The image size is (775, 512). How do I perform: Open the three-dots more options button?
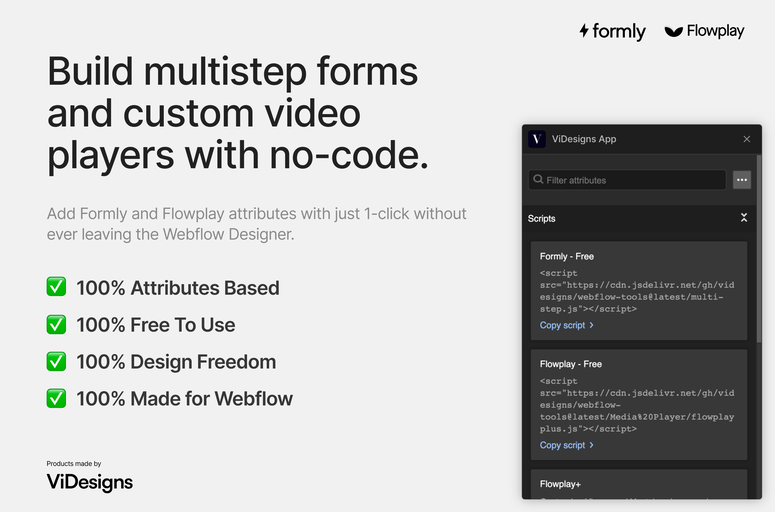(x=742, y=180)
